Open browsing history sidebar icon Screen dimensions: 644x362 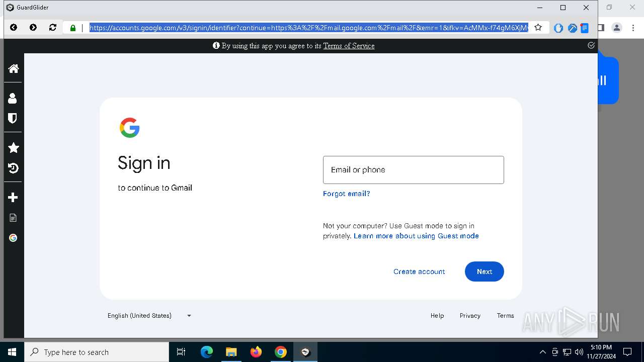13,168
